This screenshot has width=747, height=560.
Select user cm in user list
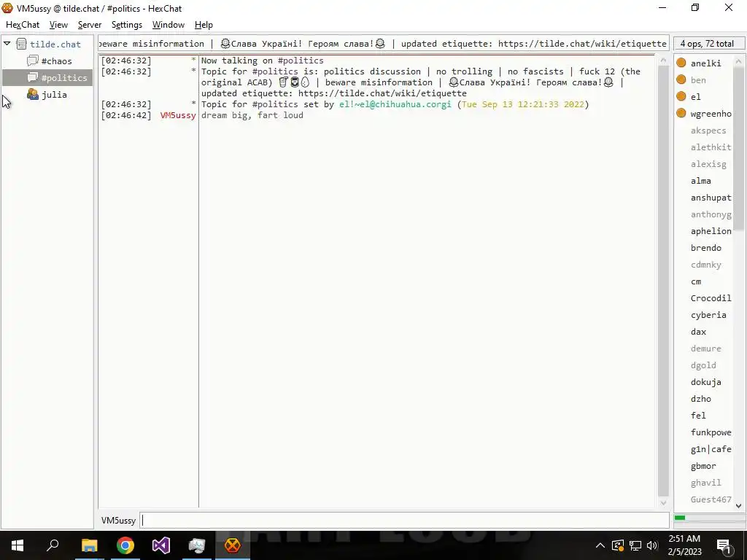(x=696, y=281)
